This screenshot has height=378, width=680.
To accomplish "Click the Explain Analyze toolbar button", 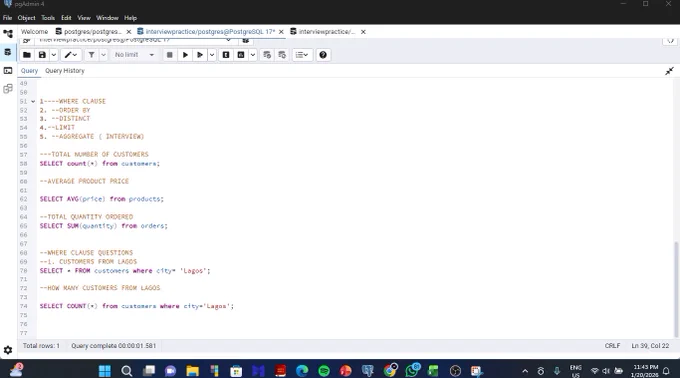I will 241,55.
